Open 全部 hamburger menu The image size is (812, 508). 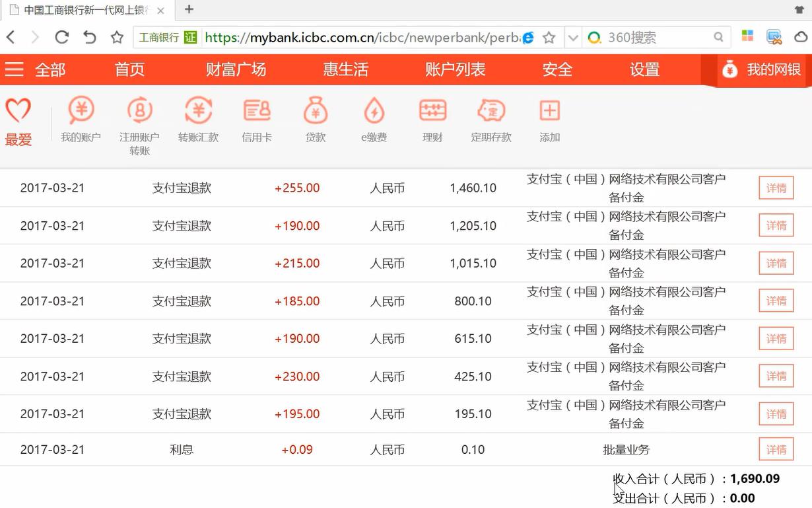pyautogui.click(x=14, y=69)
